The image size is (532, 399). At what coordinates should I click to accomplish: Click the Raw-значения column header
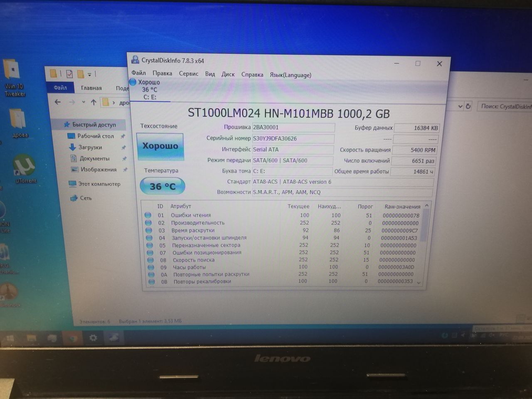coord(402,207)
